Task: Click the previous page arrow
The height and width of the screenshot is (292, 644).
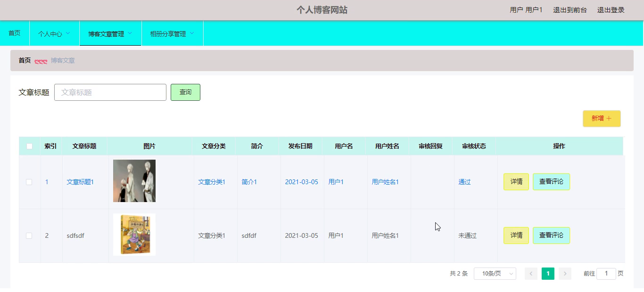Action: (531, 274)
